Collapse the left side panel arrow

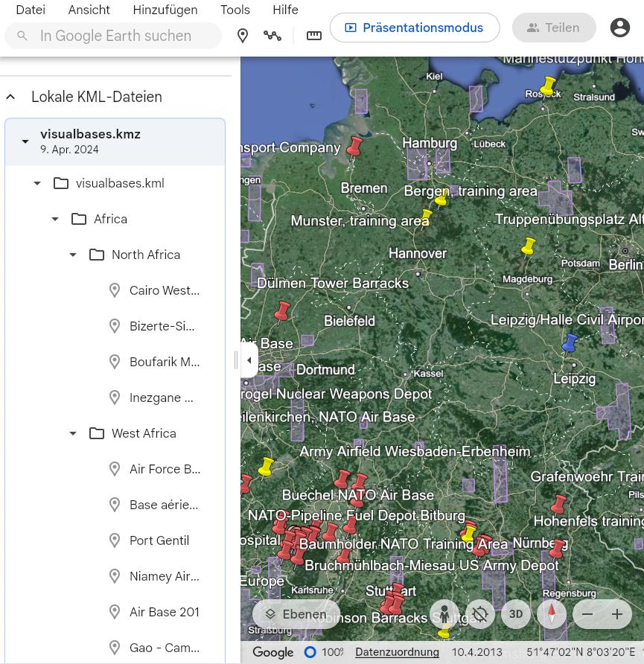coord(249,360)
